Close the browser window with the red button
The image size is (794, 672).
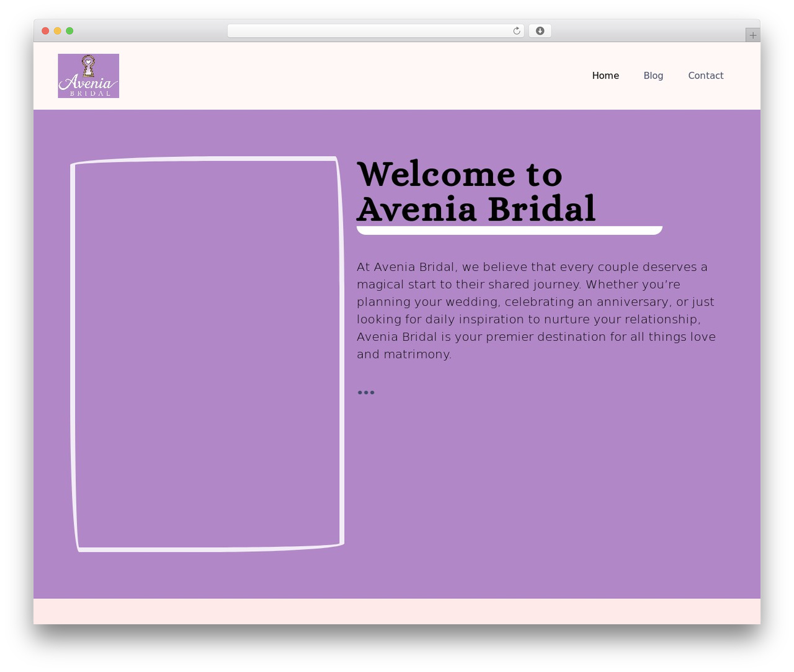click(45, 31)
